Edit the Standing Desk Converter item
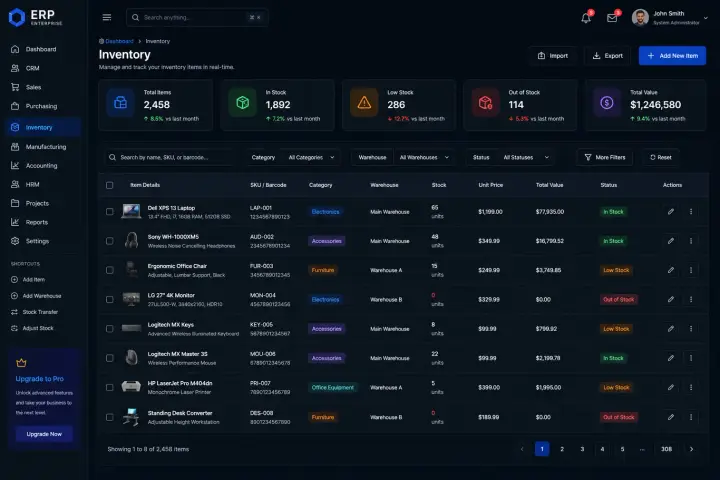The width and height of the screenshot is (720, 480). pyautogui.click(x=671, y=417)
